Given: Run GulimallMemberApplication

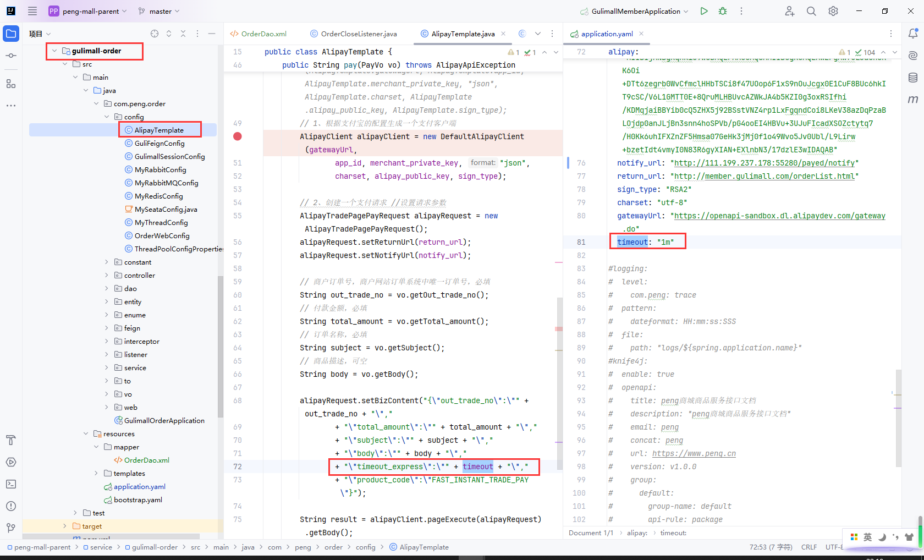Looking at the screenshot, I should point(704,11).
